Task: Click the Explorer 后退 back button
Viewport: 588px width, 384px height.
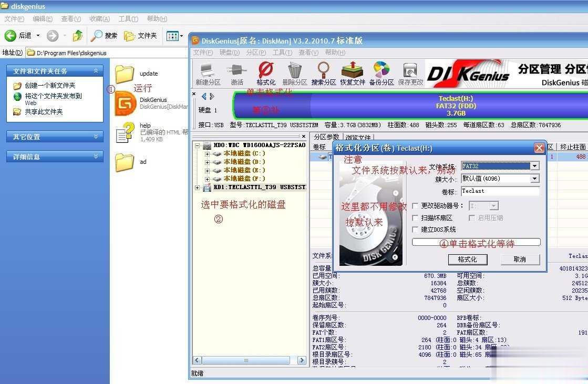Action: 18,36
